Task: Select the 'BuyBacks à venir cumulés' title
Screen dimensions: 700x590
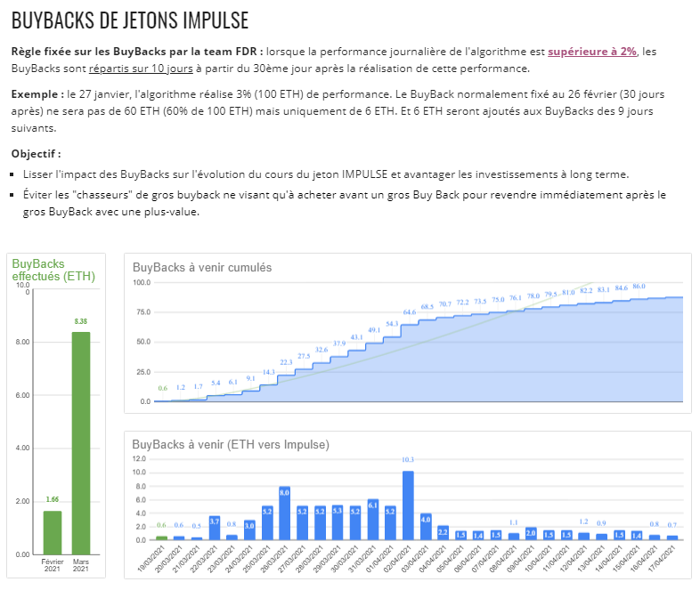Action: (x=202, y=267)
